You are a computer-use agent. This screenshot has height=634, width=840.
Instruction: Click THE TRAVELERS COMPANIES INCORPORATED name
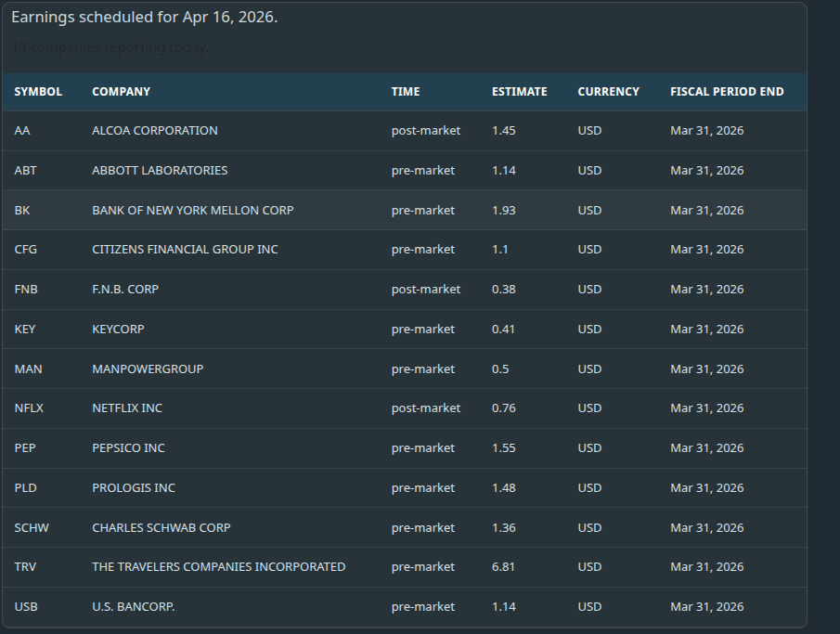pos(218,567)
